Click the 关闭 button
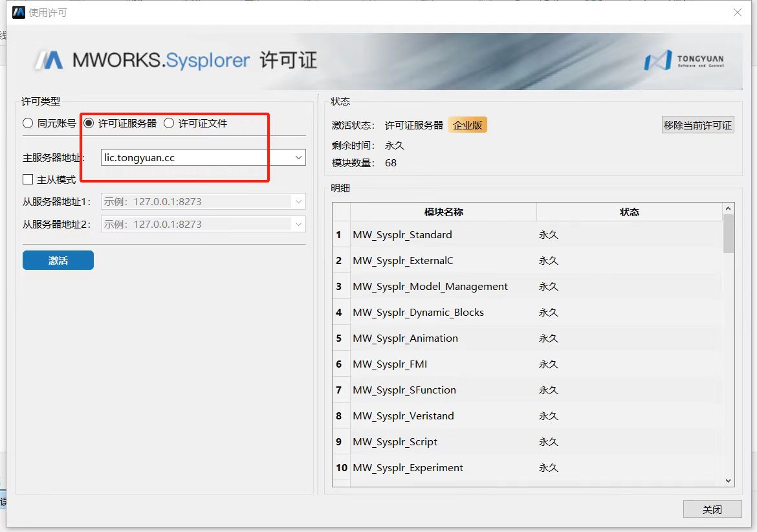This screenshot has width=757, height=532. 712,509
